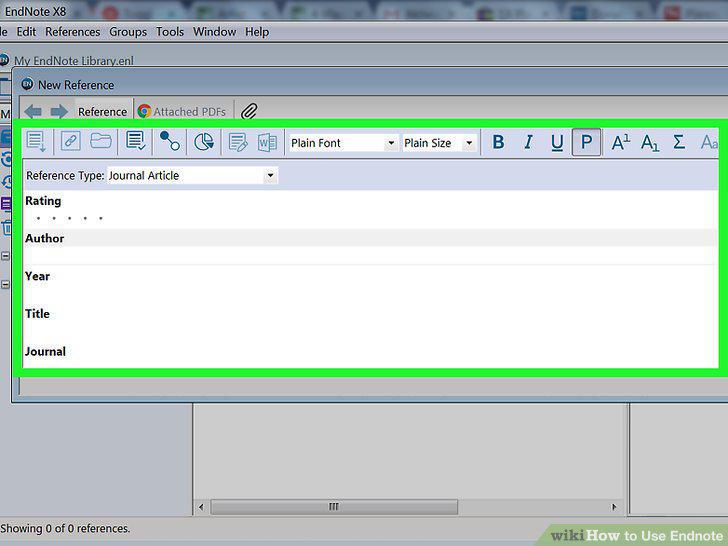Click the open folder toolbar icon
The image size is (728, 546).
pyautogui.click(x=101, y=141)
